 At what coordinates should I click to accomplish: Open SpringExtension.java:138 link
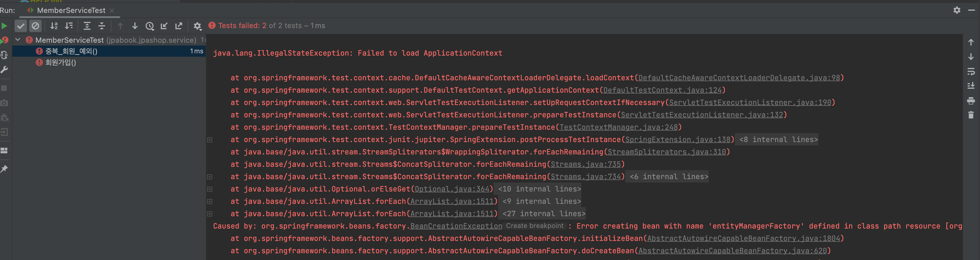[678, 140]
